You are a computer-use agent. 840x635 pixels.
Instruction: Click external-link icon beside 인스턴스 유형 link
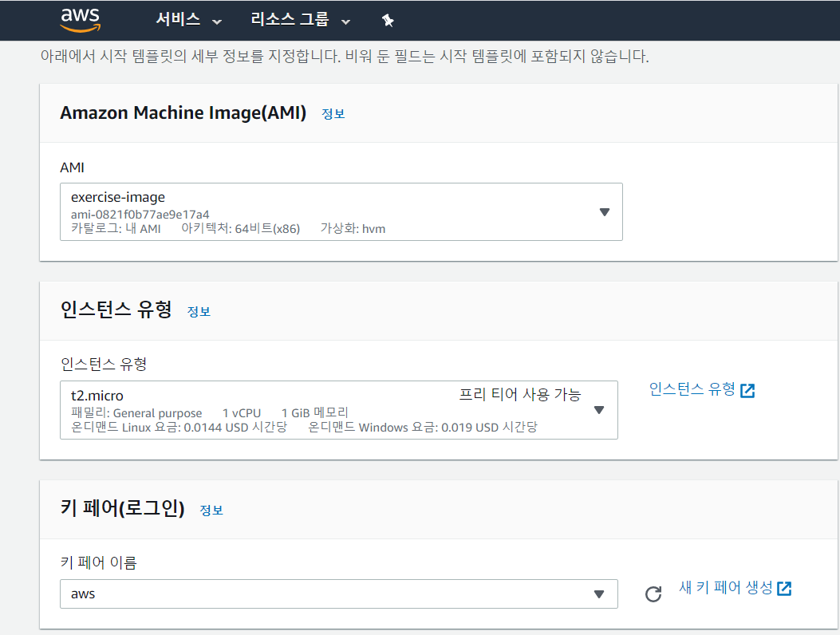tap(747, 390)
